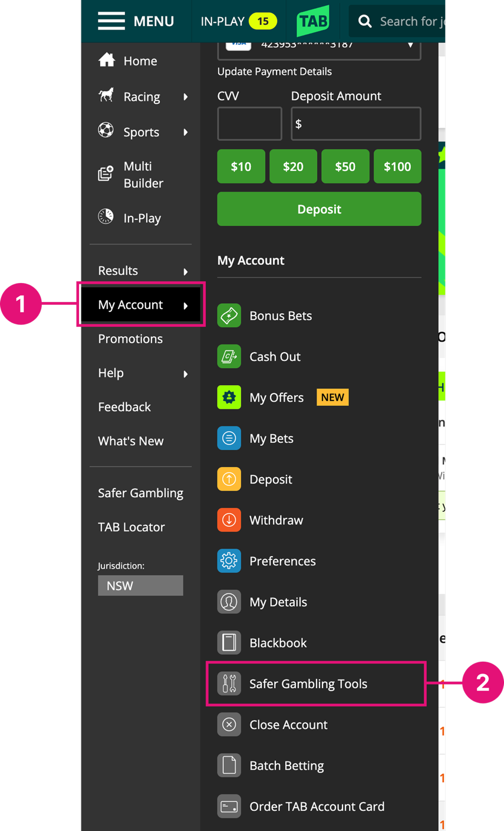Expand the Sports menu section
The height and width of the screenshot is (831, 504).
(141, 132)
